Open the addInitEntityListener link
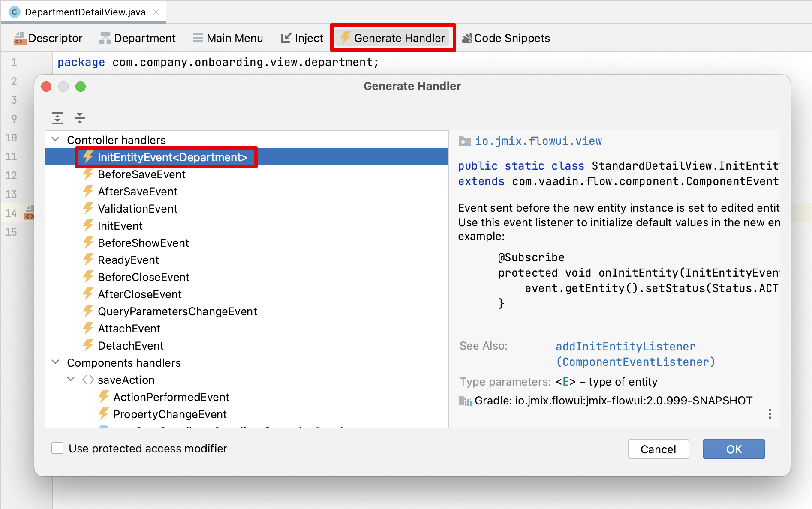This screenshot has height=509, width=812. pyautogui.click(x=626, y=347)
